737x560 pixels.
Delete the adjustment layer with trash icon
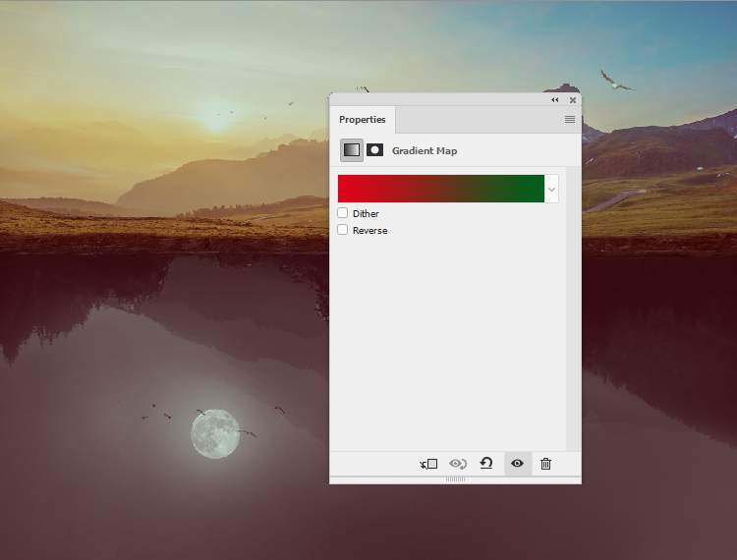[x=546, y=464]
